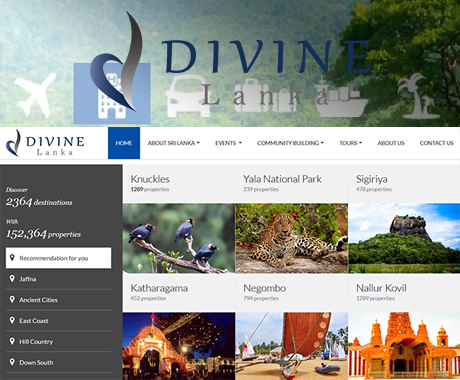
Task: Open the About Us page
Action: (391, 143)
